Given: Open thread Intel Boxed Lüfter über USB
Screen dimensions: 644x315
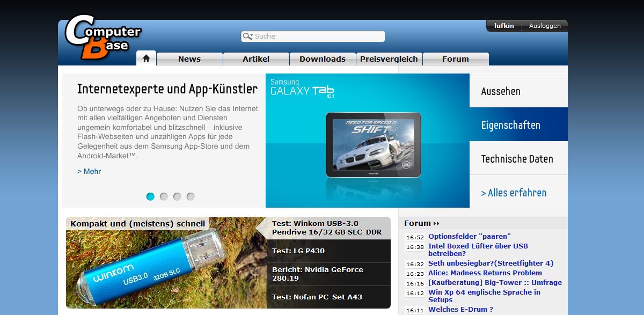Looking at the screenshot, I should click(x=478, y=250).
